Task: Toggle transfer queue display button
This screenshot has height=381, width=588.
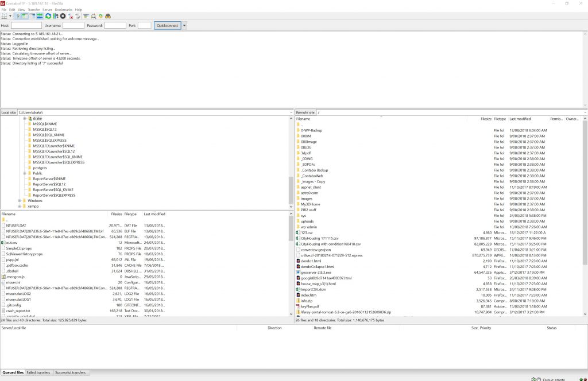Action: click(x=40, y=16)
